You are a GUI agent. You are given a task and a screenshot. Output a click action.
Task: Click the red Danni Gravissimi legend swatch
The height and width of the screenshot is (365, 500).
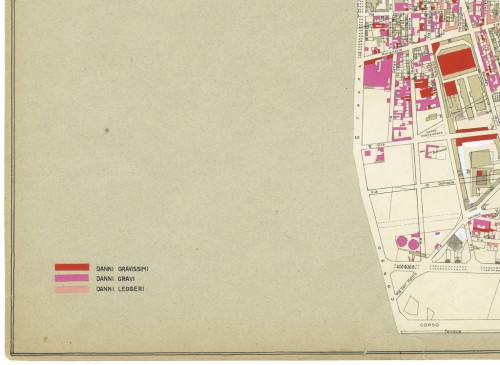(72, 267)
